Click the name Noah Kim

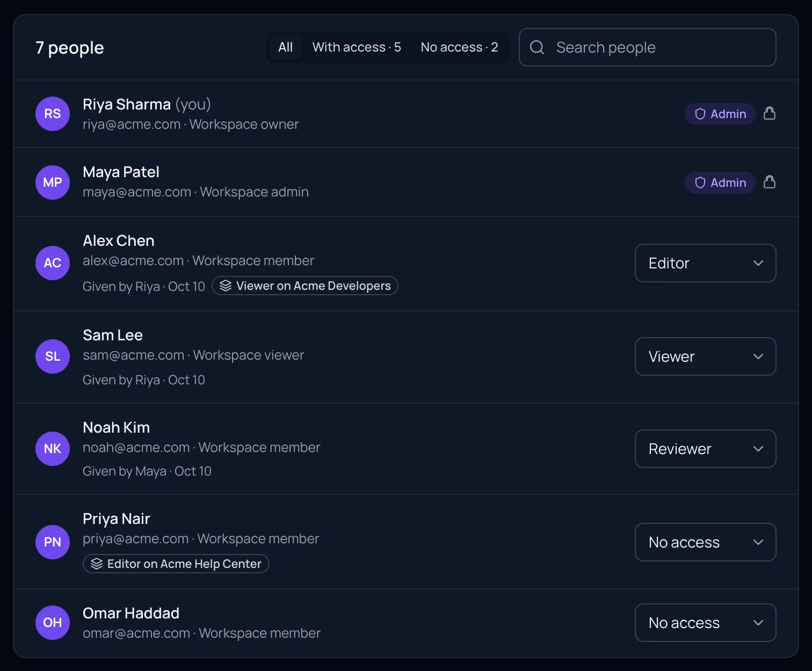tap(117, 427)
